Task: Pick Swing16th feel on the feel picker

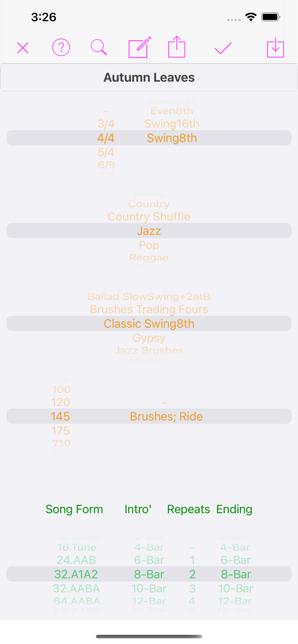Action: pos(172,123)
